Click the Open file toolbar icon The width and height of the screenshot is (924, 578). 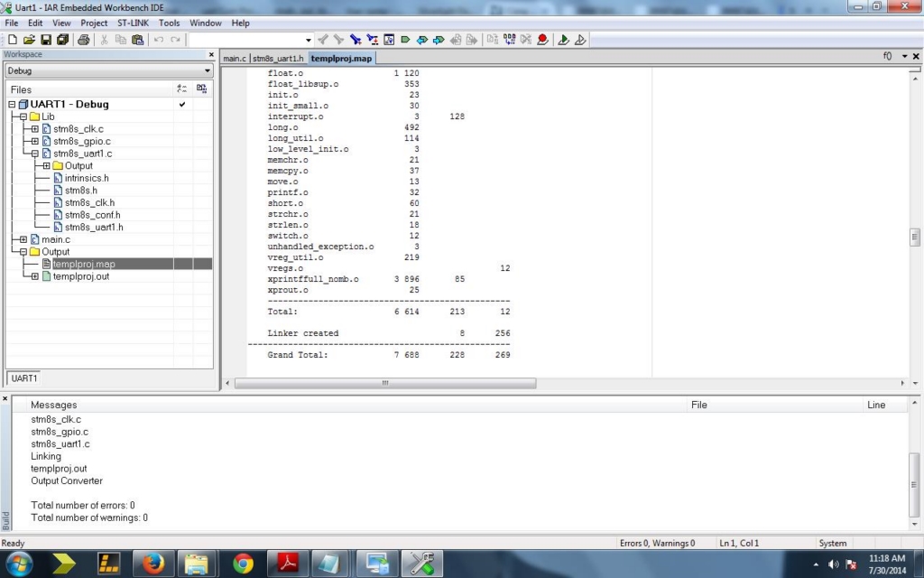click(29, 40)
